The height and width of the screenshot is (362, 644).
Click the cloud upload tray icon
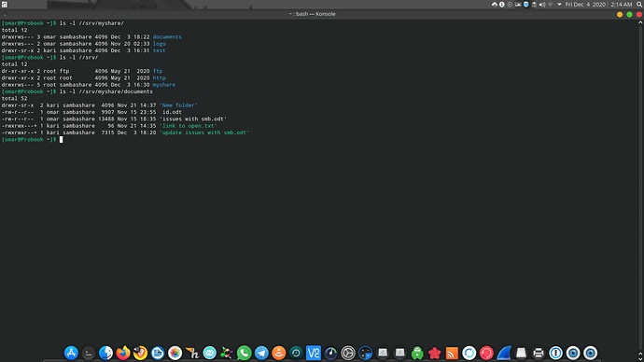(x=494, y=5)
